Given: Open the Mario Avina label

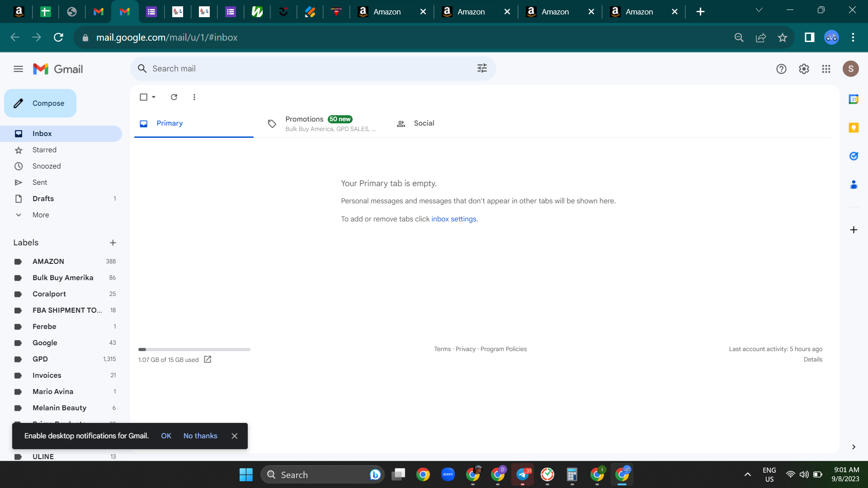Looking at the screenshot, I should coord(61,392).
